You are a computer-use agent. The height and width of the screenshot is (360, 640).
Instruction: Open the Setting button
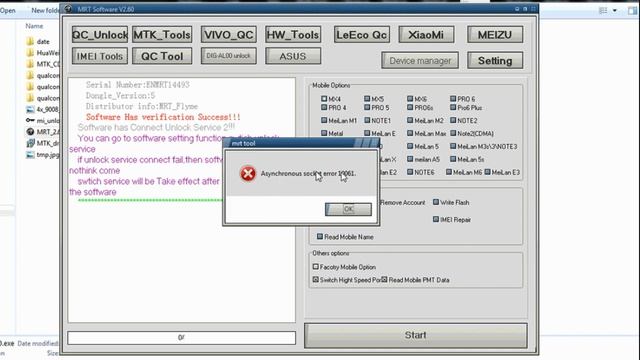point(495,60)
